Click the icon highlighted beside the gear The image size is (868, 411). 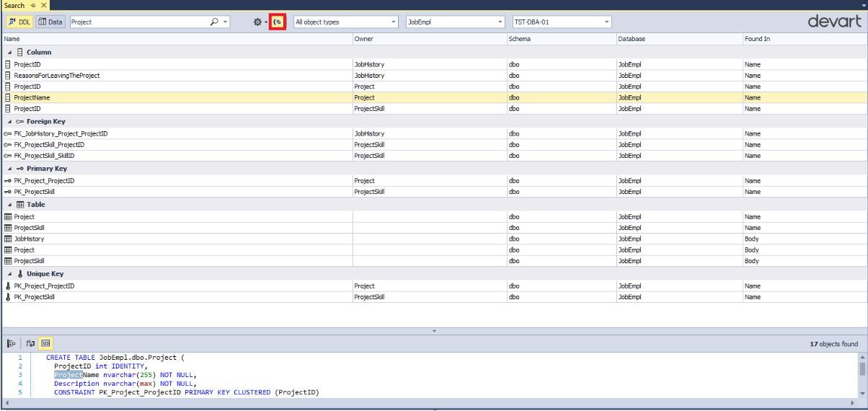[x=278, y=22]
